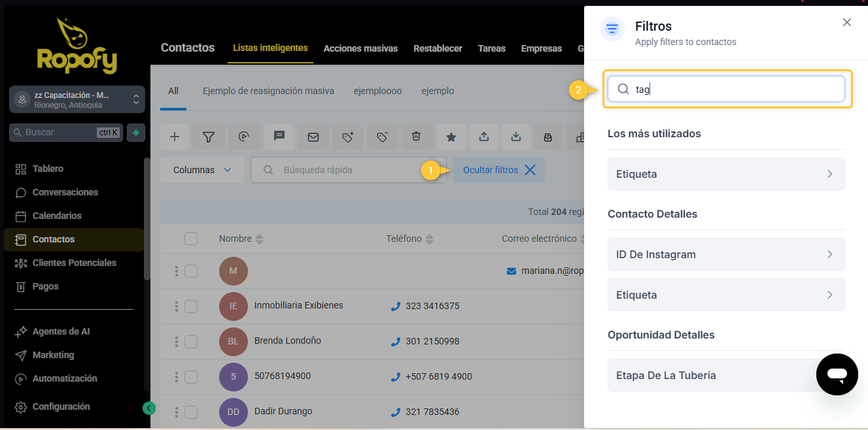Delete contacts with the trash icon

click(416, 137)
